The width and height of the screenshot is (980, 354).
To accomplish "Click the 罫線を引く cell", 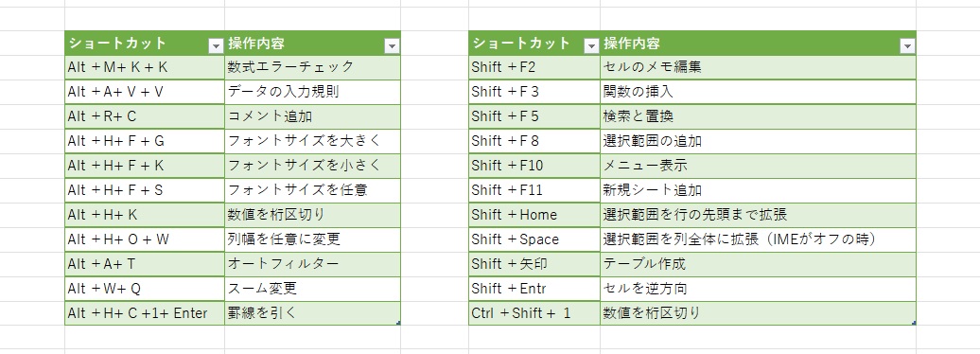I will pyautogui.click(x=312, y=313).
